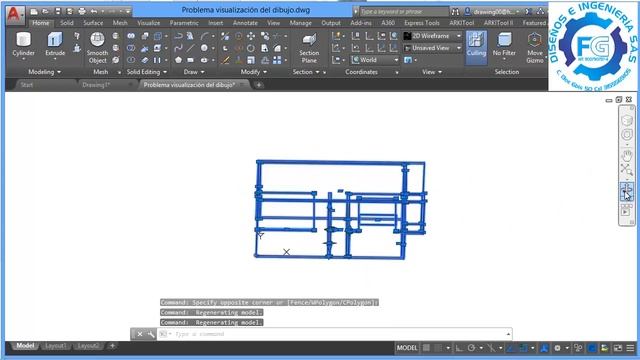640x360 pixels.
Task: Expand the View panel
Action: point(432,72)
